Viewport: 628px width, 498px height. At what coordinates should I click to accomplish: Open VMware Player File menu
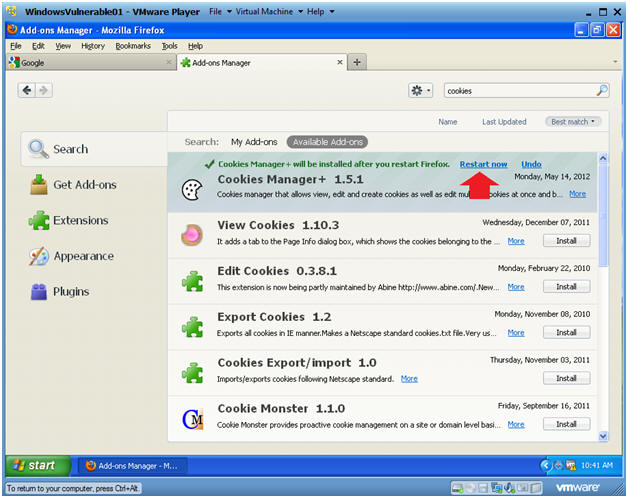click(x=219, y=12)
